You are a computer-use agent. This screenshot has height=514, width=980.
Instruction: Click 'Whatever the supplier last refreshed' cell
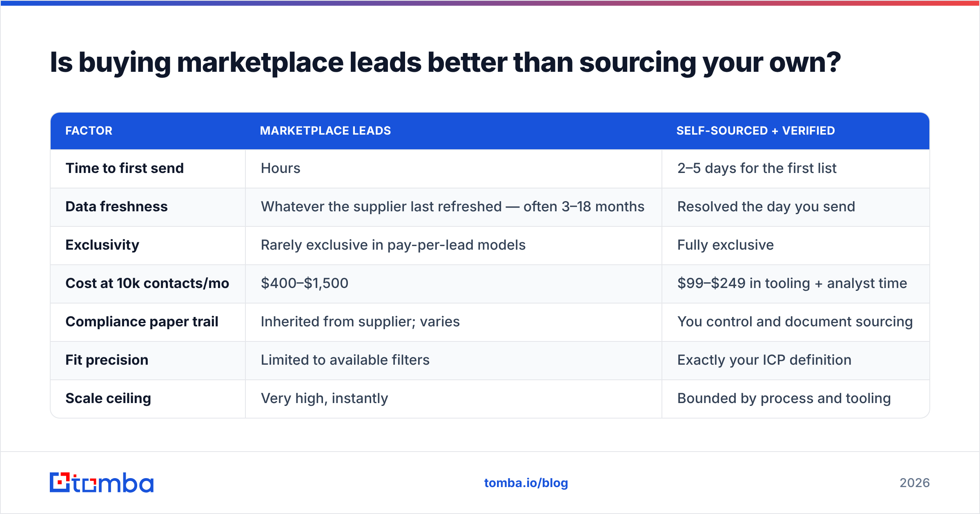pos(452,206)
